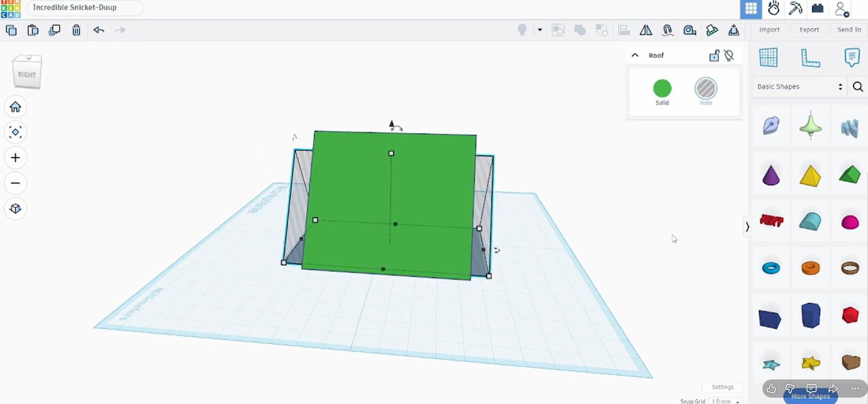Click the Fit all in view icon
Screen dimensions: 868x404
pos(15,132)
